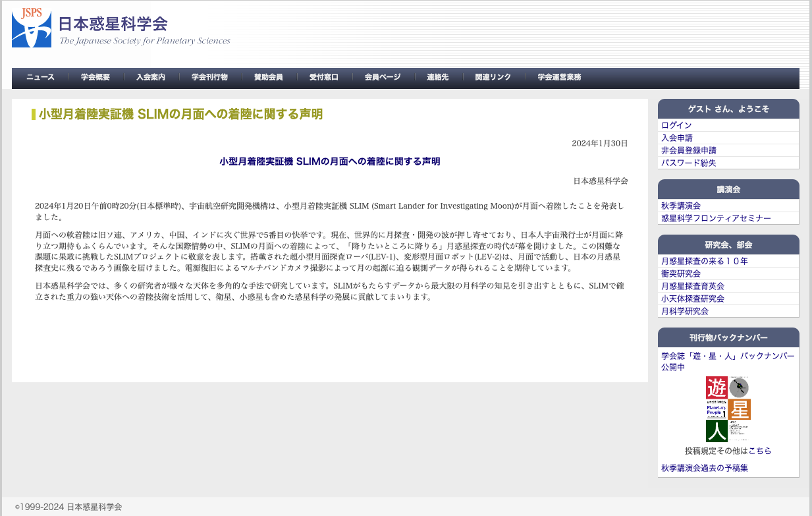The width and height of the screenshot is (812, 516).
Task: Open the 小天体探査研究会 link
Action: click(693, 299)
